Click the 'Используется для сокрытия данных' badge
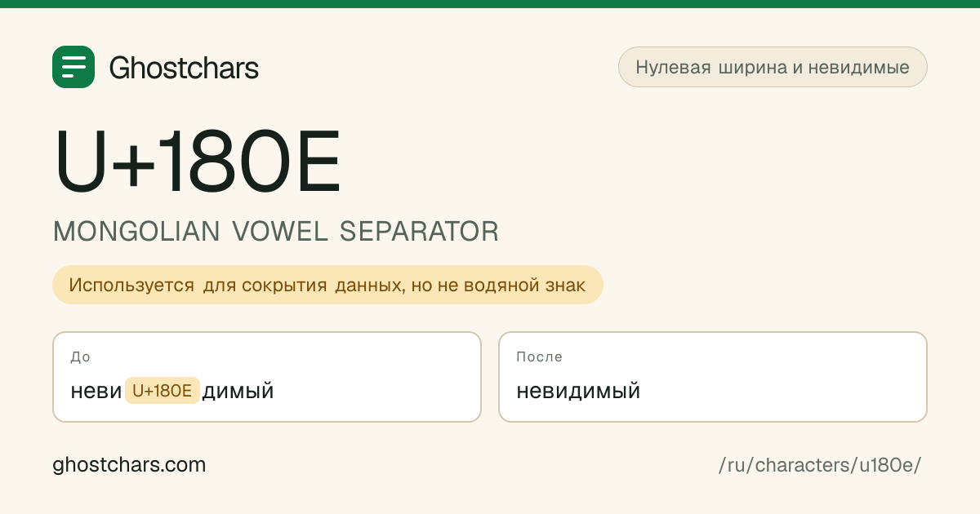This screenshot has width=980, height=514. pyautogui.click(x=327, y=285)
